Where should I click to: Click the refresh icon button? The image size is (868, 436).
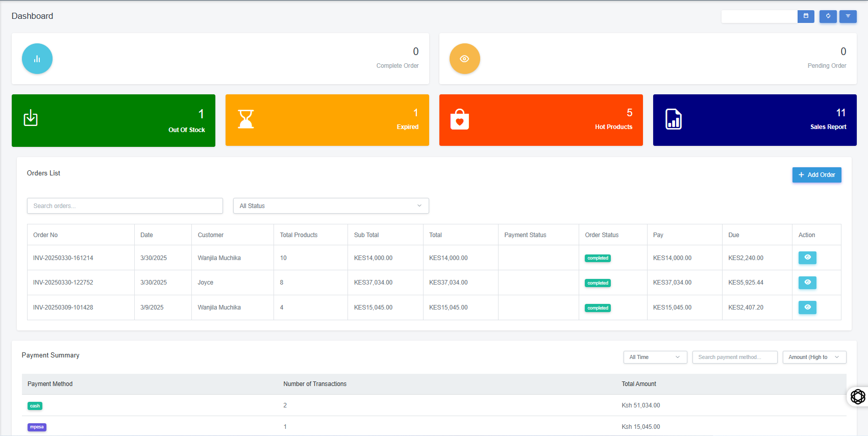coord(828,16)
